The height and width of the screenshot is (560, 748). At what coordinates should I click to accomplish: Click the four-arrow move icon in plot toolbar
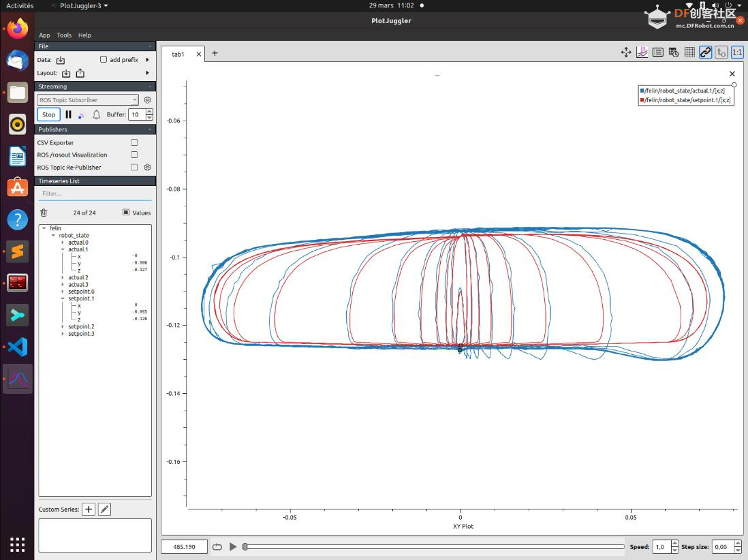pos(626,52)
